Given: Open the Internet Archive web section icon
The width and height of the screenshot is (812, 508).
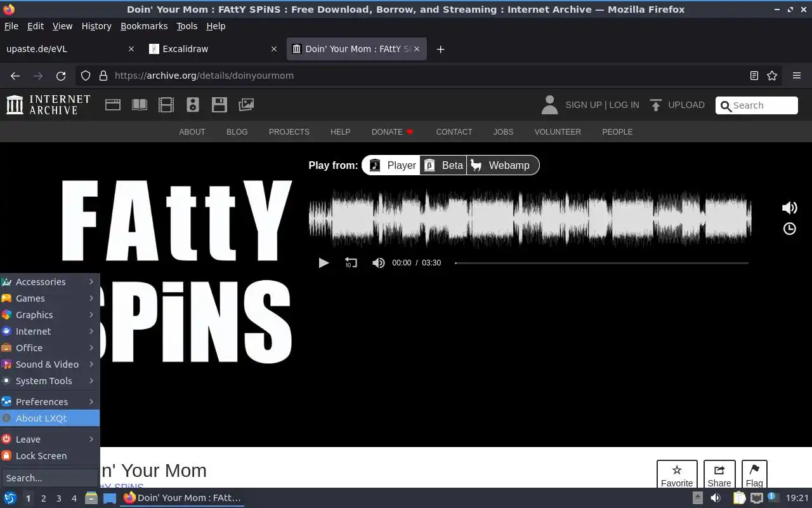Looking at the screenshot, I should tap(113, 105).
